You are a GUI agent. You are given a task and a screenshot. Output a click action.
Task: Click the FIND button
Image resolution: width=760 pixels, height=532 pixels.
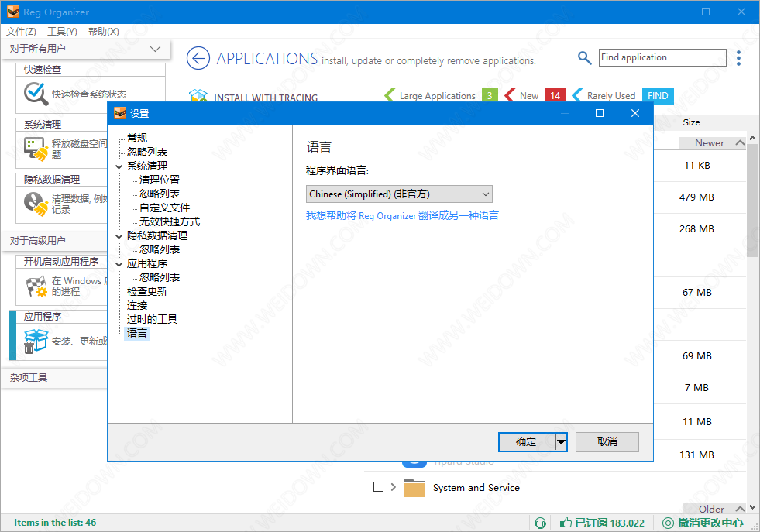coord(658,95)
